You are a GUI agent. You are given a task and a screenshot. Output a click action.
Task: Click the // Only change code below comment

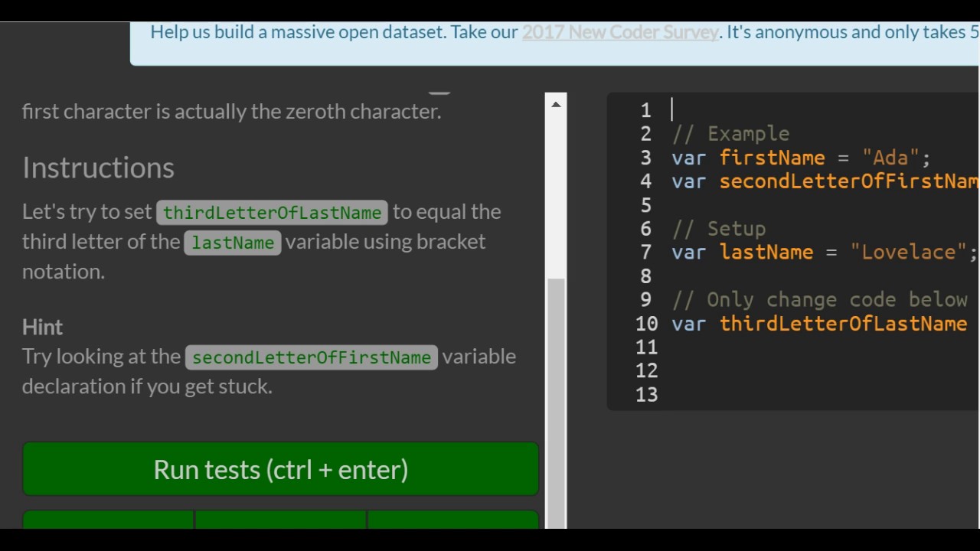(x=819, y=300)
